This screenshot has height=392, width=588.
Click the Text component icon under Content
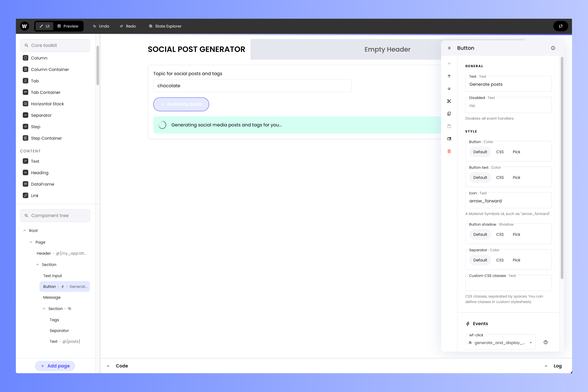point(25,161)
